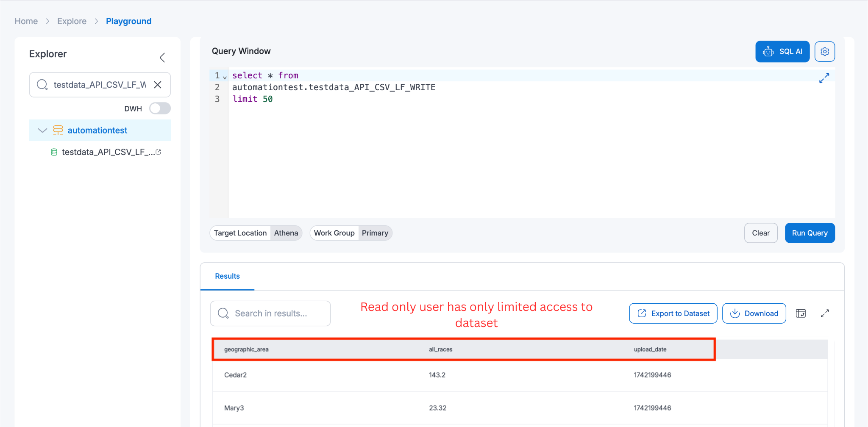Click the transpose results table icon

pyautogui.click(x=801, y=313)
